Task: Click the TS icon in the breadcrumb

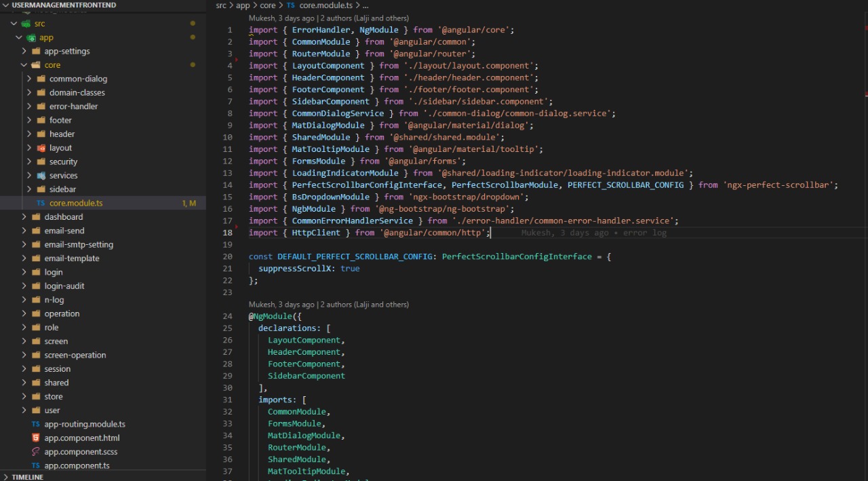Action: click(291, 5)
